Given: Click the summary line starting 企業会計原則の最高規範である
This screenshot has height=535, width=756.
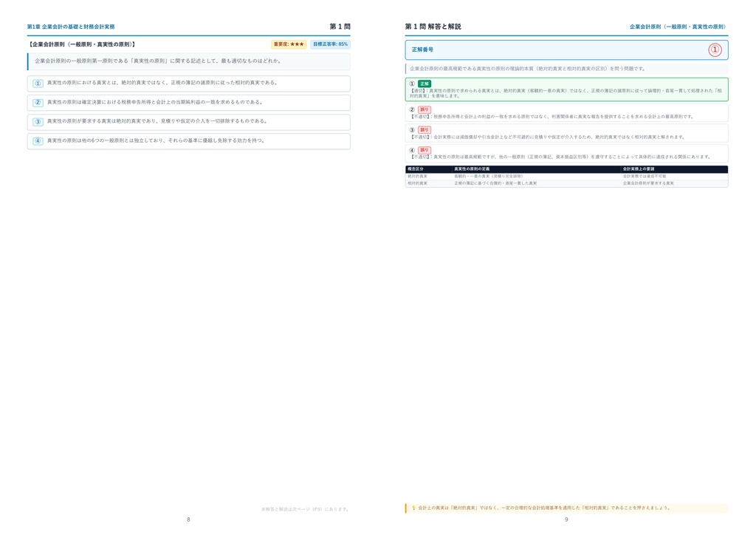Looking at the screenshot, I should coord(527,69).
